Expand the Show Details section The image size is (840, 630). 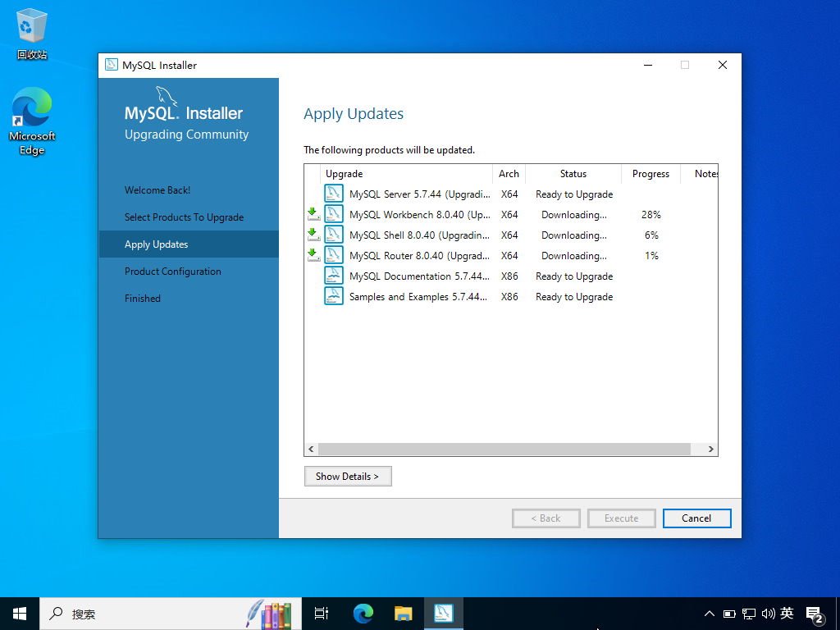tap(347, 476)
